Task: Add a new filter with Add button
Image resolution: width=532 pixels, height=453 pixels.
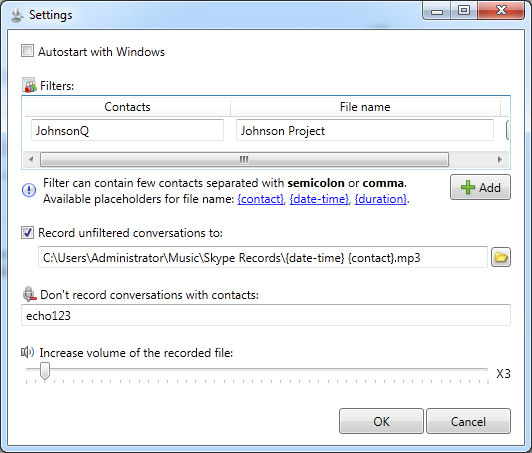Action: click(x=480, y=187)
